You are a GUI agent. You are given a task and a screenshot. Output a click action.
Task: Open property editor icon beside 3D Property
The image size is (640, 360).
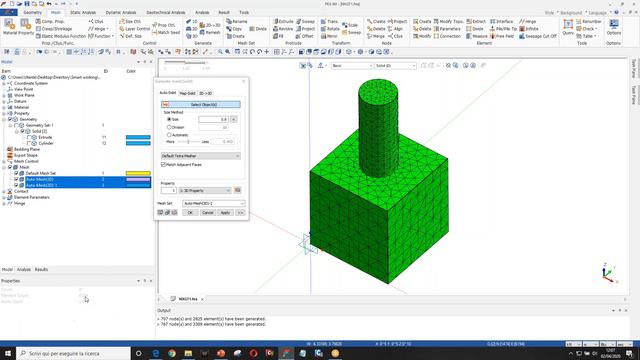(238, 190)
